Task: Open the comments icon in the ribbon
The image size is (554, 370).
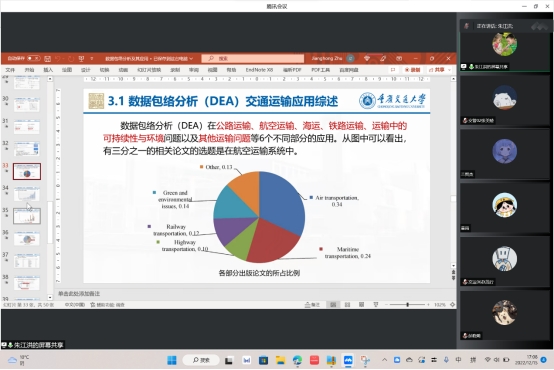Action: tap(393, 70)
